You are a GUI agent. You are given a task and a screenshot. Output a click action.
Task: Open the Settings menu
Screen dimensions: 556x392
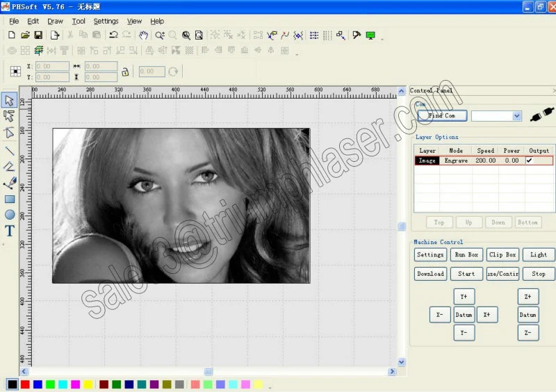[x=106, y=22]
